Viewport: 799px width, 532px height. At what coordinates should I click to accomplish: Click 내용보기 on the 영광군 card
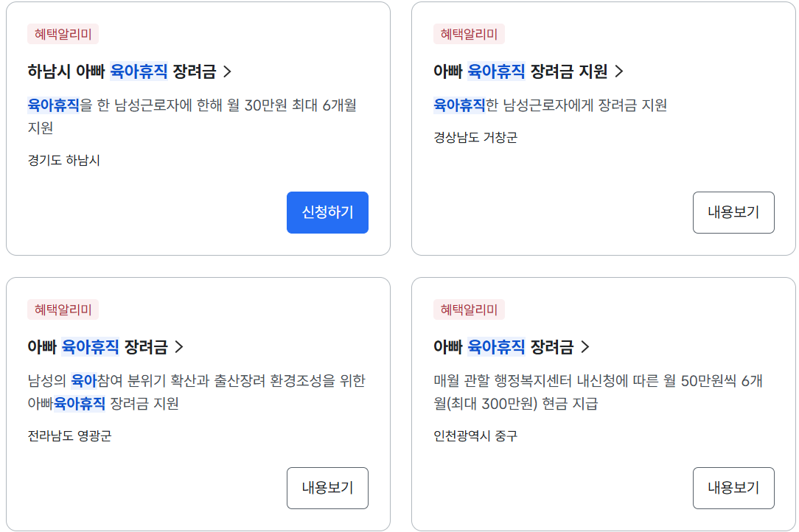coord(327,488)
